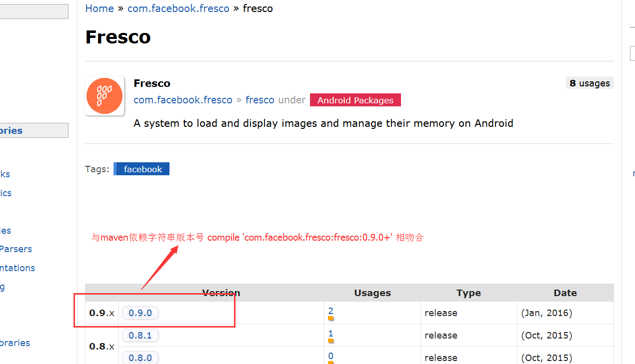Screen dimensions: 635x364
Task: Click the Fresco page heading
Action: pos(118,37)
